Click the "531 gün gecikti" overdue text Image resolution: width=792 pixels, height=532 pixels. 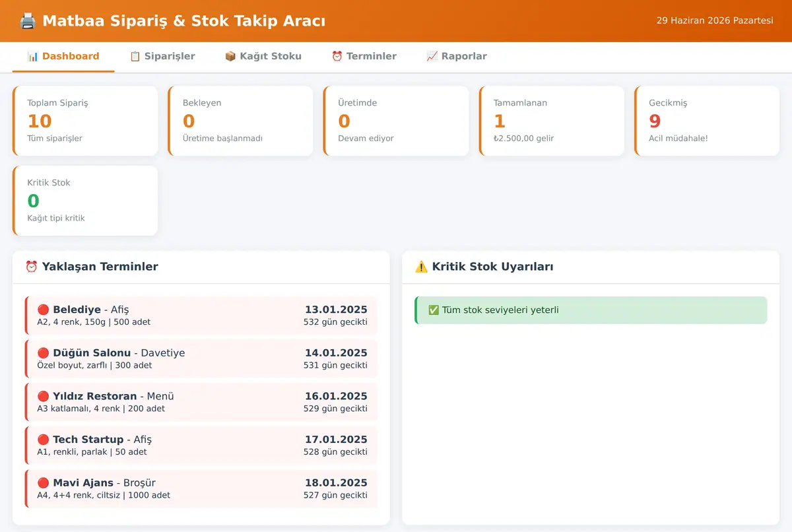click(x=335, y=366)
